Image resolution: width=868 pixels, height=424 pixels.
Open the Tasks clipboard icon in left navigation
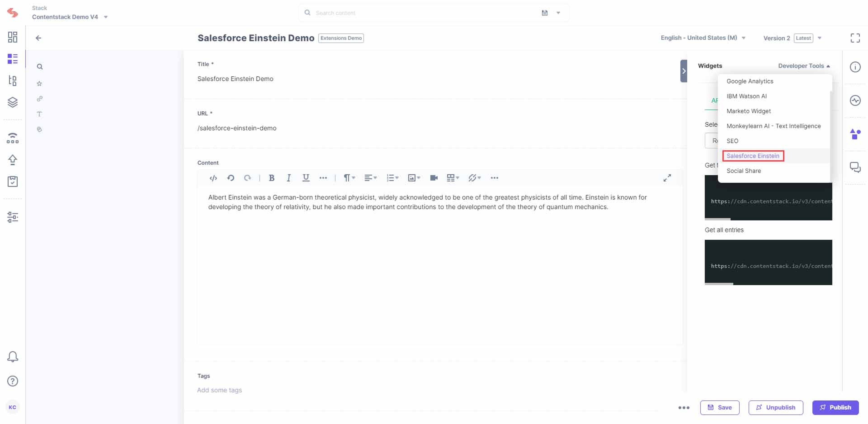12,181
